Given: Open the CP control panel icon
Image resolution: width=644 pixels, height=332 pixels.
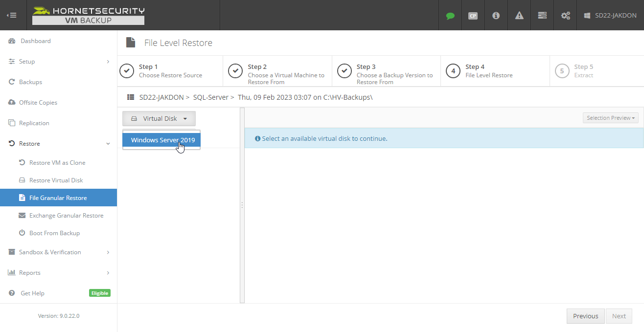Looking at the screenshot, I should (x=473, y=15).
